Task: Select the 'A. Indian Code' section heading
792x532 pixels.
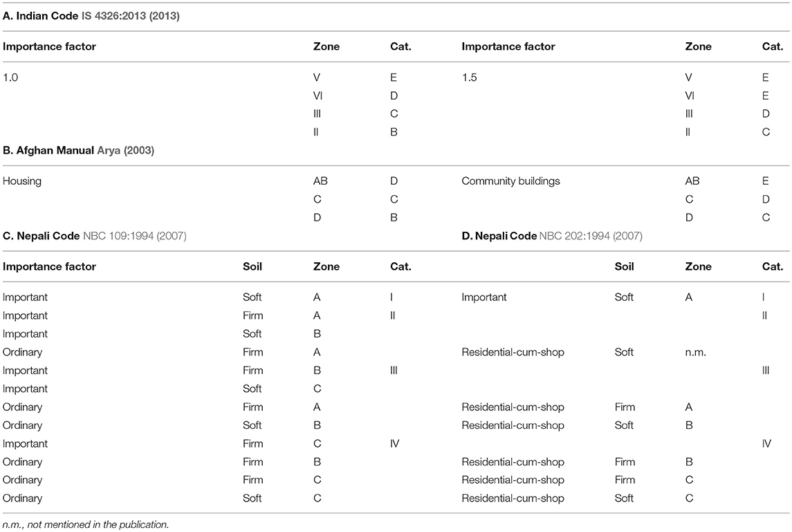Action: (x=40, y=16)
